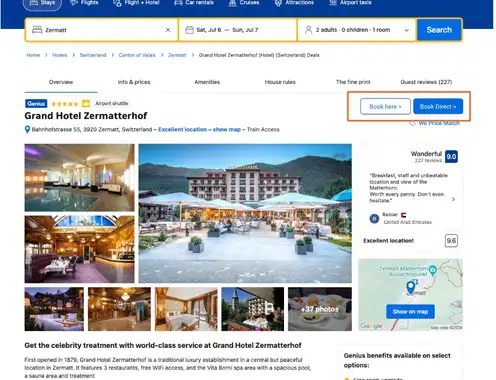Click the Book Direct > button
This screenshot has width=496, height=380.
click(438, 107)
